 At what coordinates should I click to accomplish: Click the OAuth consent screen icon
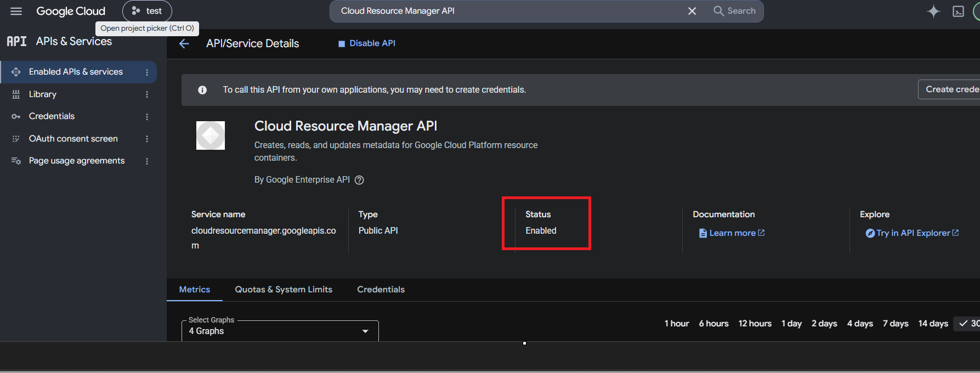click(16, 139)
